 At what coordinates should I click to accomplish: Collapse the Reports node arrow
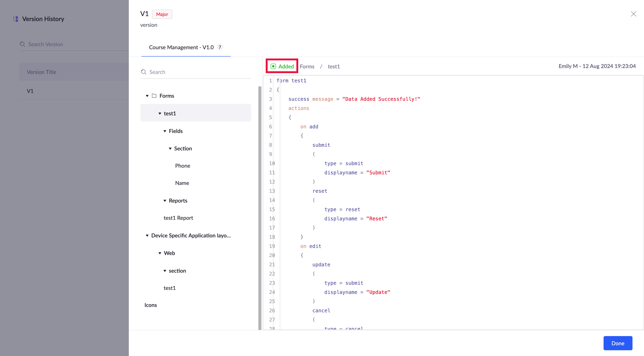coord(165,201)
